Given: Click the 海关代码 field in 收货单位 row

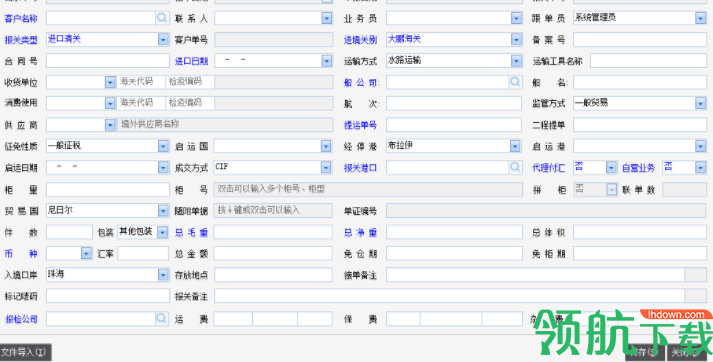Looking at the screenshot, I should tap(141, 82).
